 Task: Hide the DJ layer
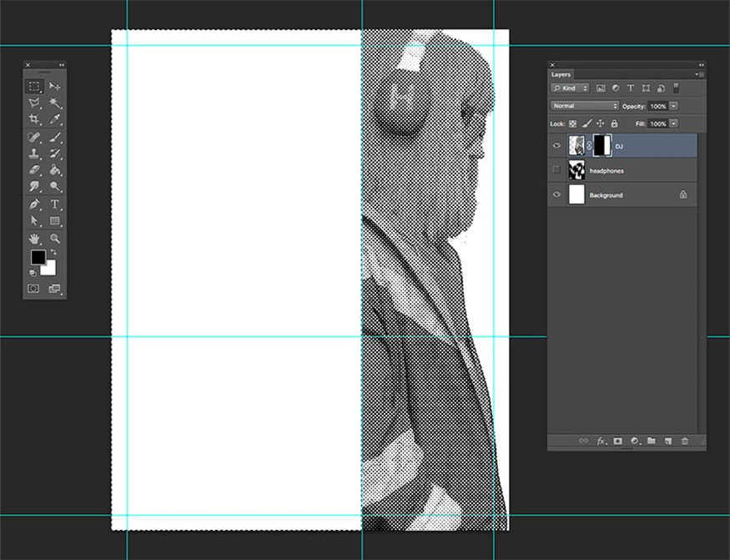(556, 145)
